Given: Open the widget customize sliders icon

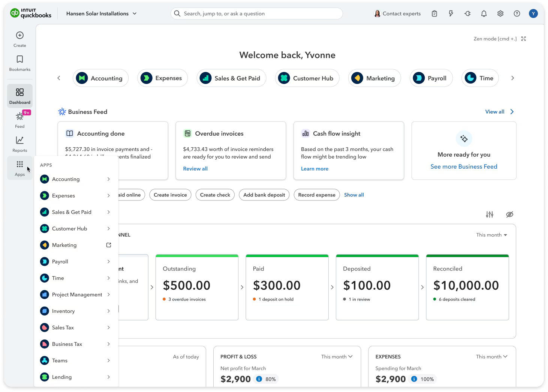Looking at the screenshot, I should (490, 214).
